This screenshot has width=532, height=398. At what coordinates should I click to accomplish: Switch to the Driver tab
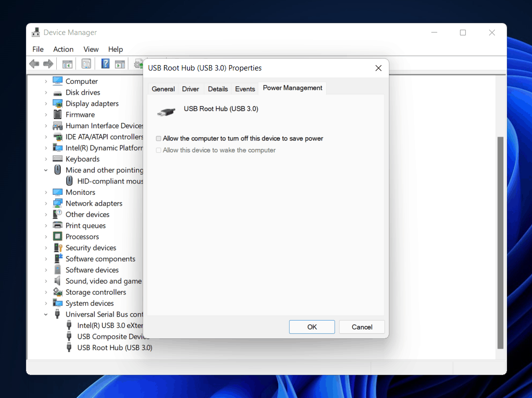pos(190,89)
